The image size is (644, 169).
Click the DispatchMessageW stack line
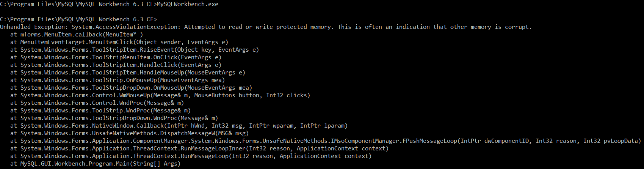[129, 133]
